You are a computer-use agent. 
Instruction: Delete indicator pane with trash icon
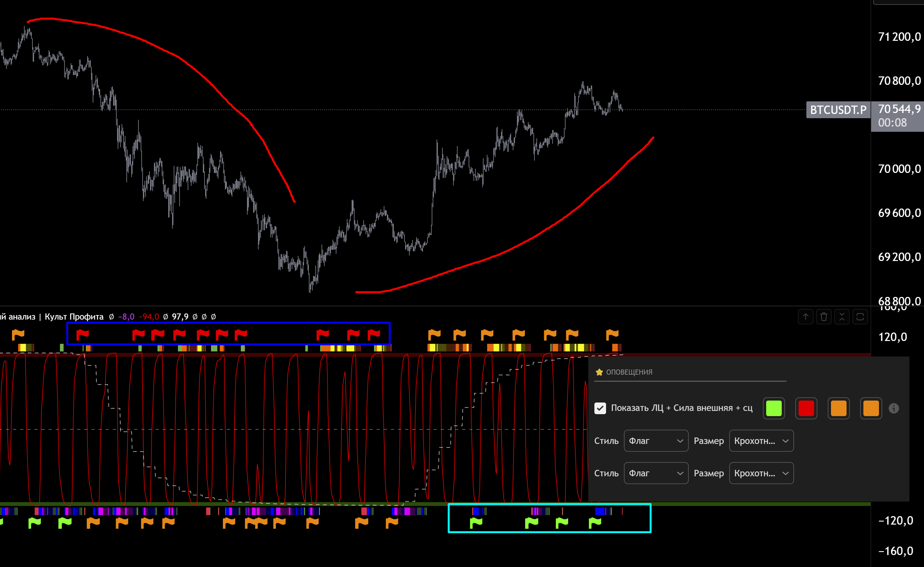point(824,317)
